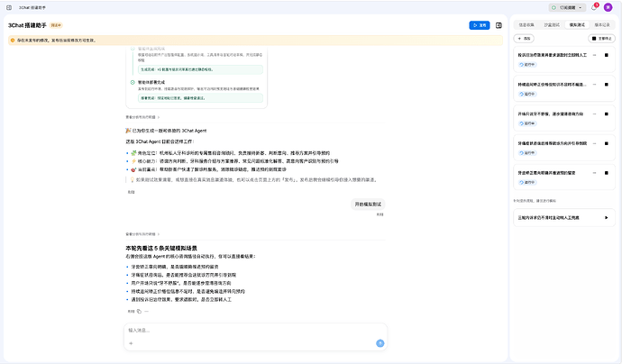Screen dimensions: 622x364
Task: Toggle the side panel icon beside 发布
Action: point(499,25)
